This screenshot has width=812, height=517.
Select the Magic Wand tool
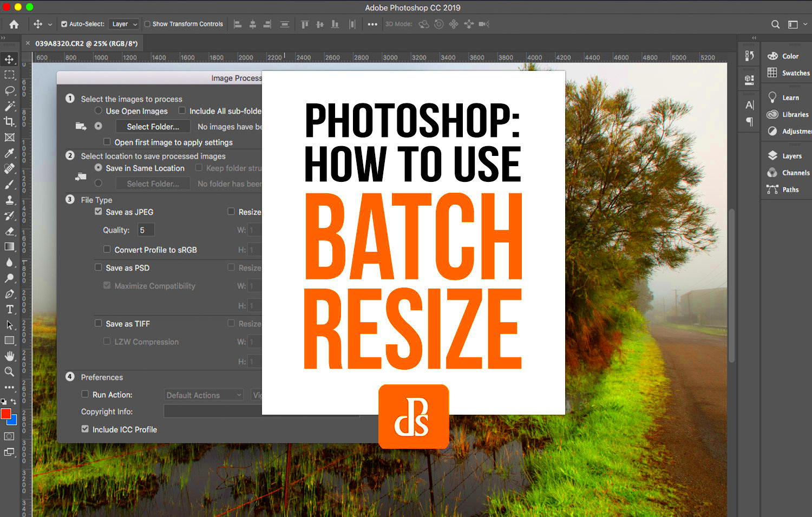point(9,106)
